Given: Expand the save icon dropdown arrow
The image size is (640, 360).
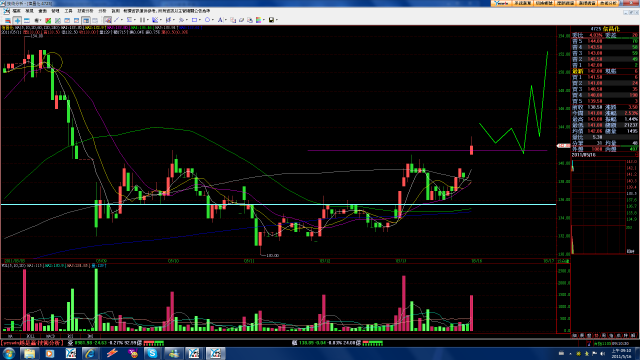Looking at the screenshot, I should pos(277,20).
